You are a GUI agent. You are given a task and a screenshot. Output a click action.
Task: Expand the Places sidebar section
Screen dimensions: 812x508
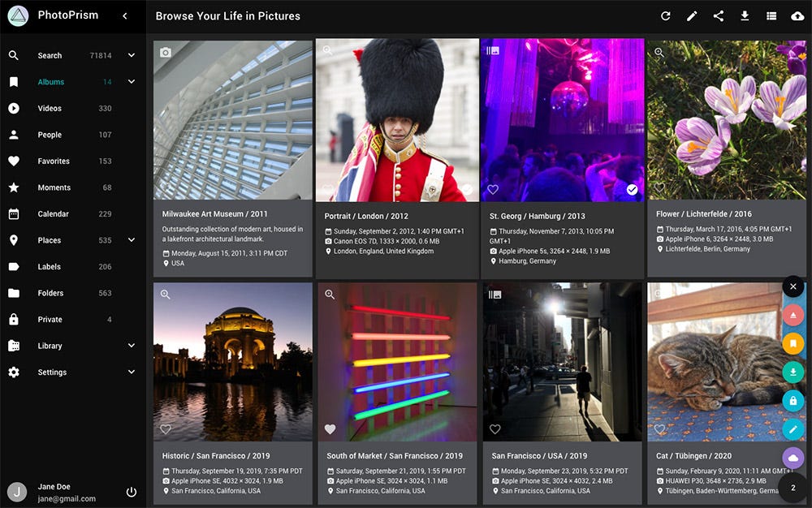pos(132,240)
